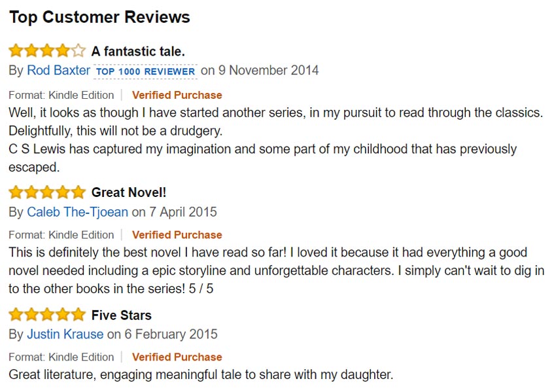The width and height of the screenshot is (556, 392).
Task: Open Rod Baxter's reviewer profile
Action: (58, 70)
